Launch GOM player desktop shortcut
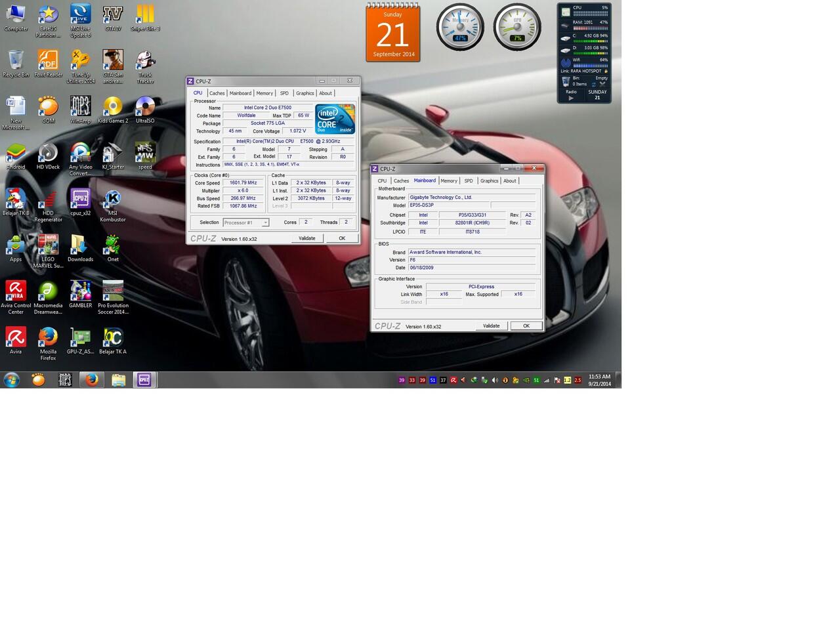840x630 pixels. [x=48, y=109]
